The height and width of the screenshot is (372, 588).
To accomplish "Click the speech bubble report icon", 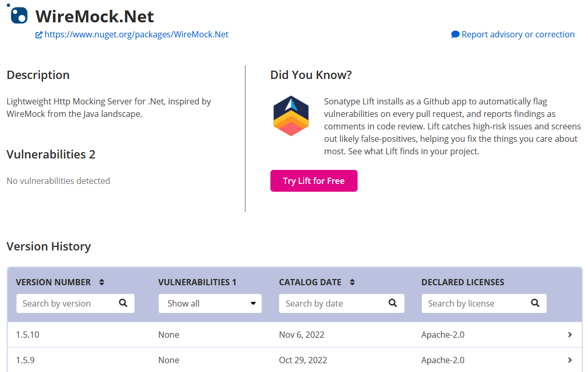I will pyautogui.click(x=455, y=35).
